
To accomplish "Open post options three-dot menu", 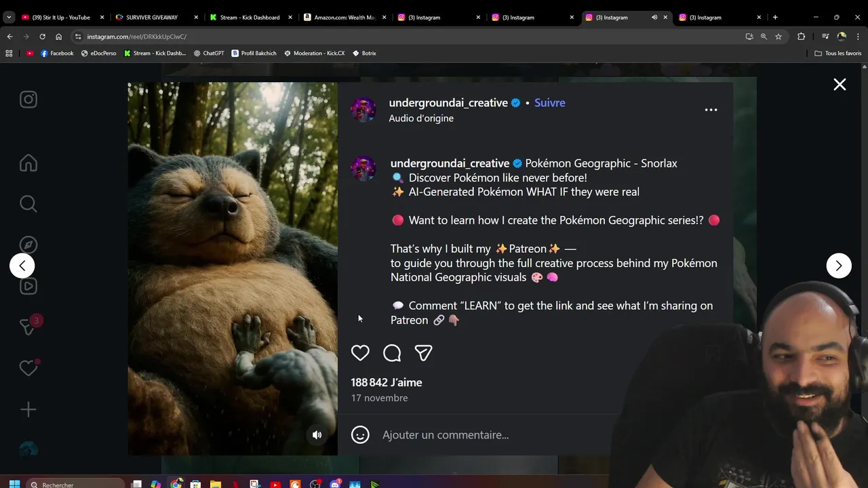I will 711,110.
